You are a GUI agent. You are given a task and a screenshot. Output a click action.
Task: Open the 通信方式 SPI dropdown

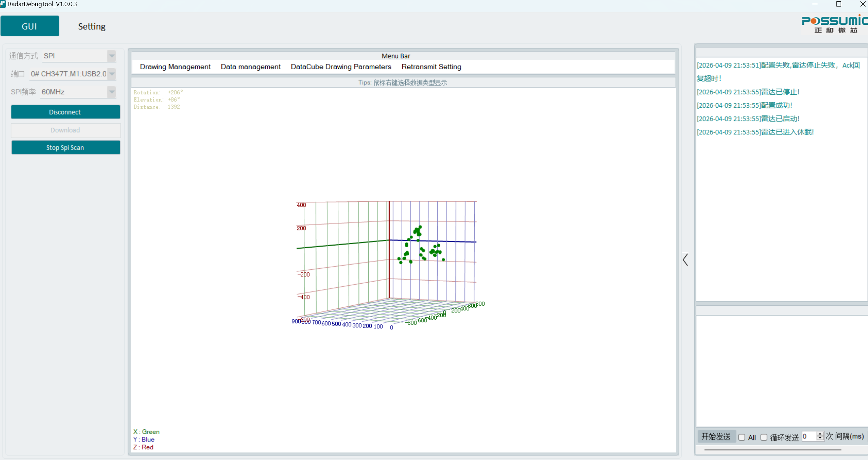[x=112, y=56]
